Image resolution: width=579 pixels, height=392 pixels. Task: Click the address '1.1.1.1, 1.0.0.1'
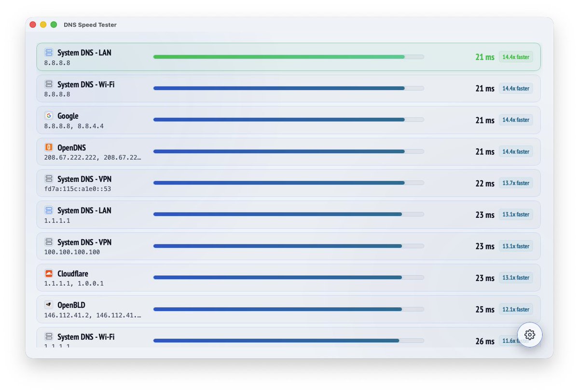coord(74,284)
